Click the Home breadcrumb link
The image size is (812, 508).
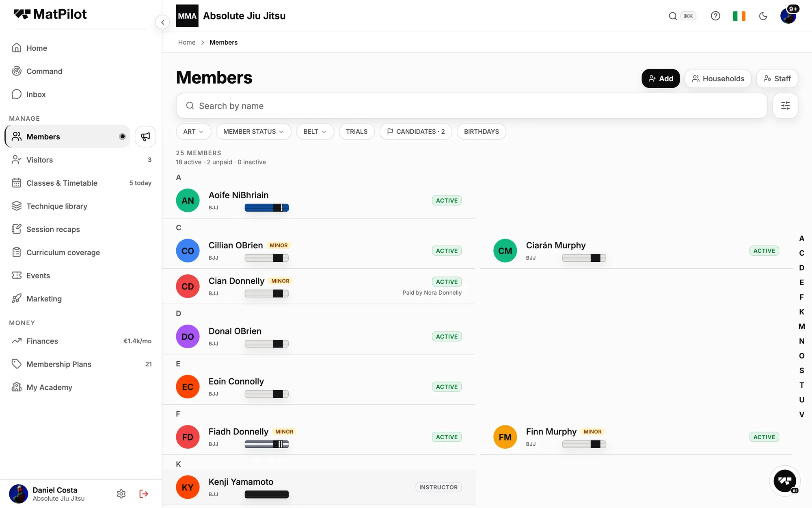pos(187,42)
